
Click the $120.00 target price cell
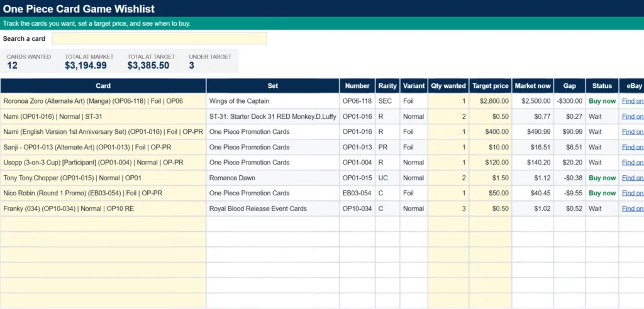coord(491,163)
